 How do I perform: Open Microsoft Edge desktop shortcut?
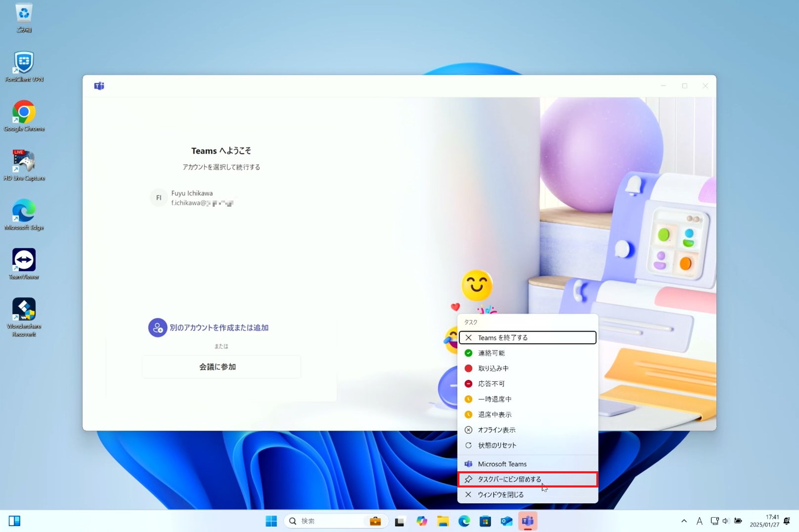(24, 215)
